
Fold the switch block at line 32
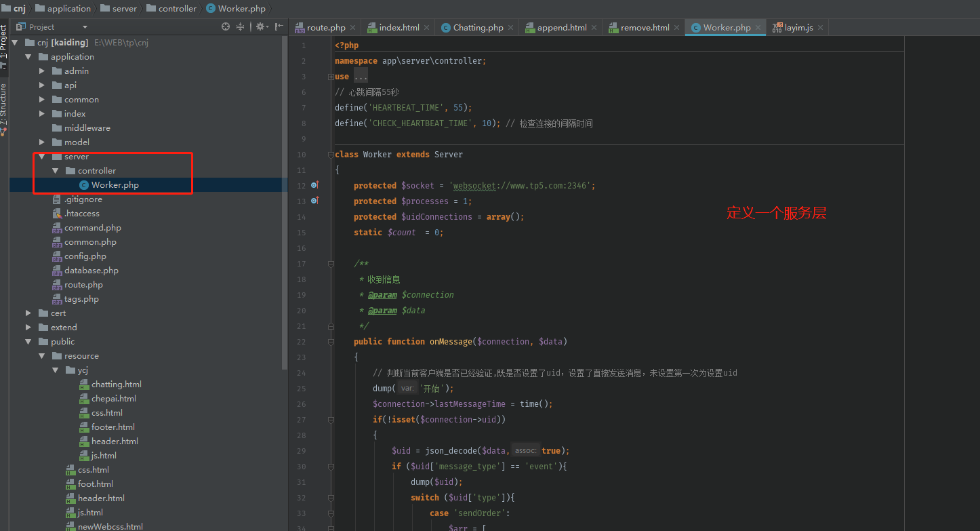click(331, 498)
